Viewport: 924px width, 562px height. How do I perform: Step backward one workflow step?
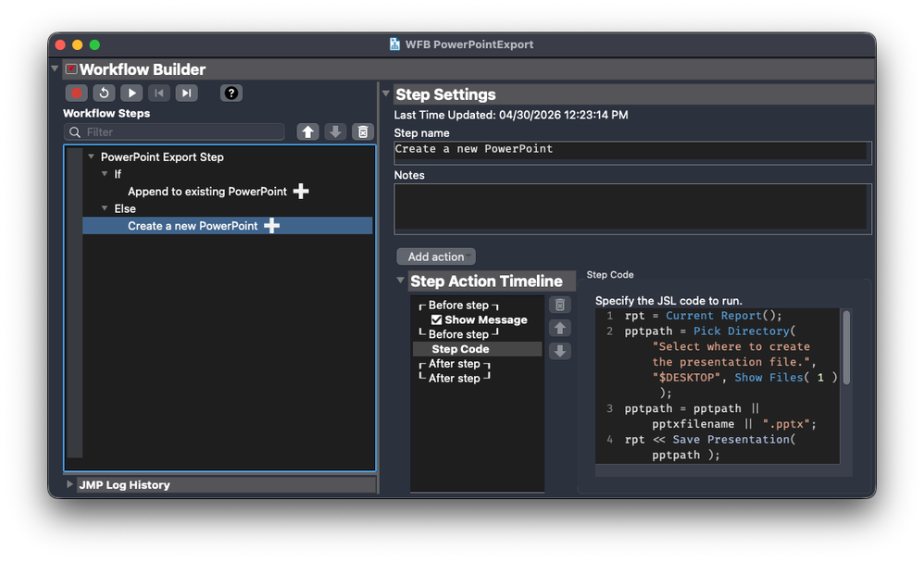point(159,94)
